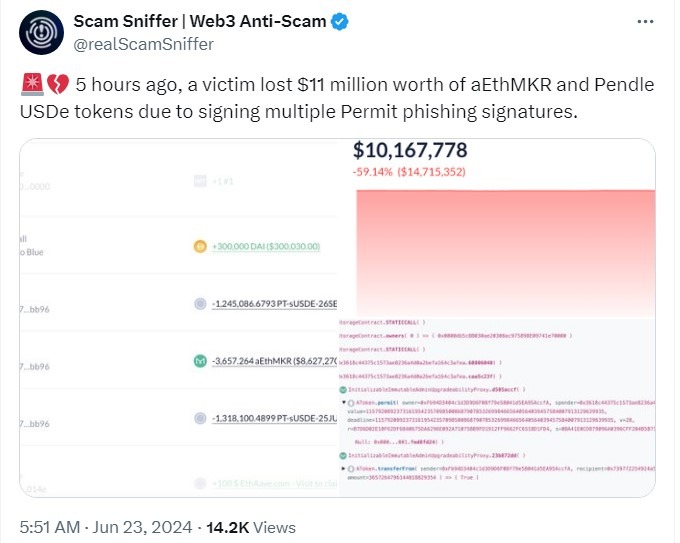Screen dimensions: 680x543
Task: Open the -1,245,086.6793 PT-sUSDE transfer entry
Action: (x=275, y=303)
